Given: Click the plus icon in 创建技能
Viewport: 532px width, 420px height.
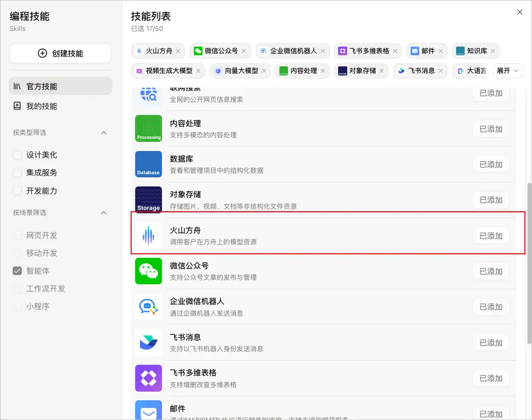Looking at the screenshot, I should click(x=43, y=53).
